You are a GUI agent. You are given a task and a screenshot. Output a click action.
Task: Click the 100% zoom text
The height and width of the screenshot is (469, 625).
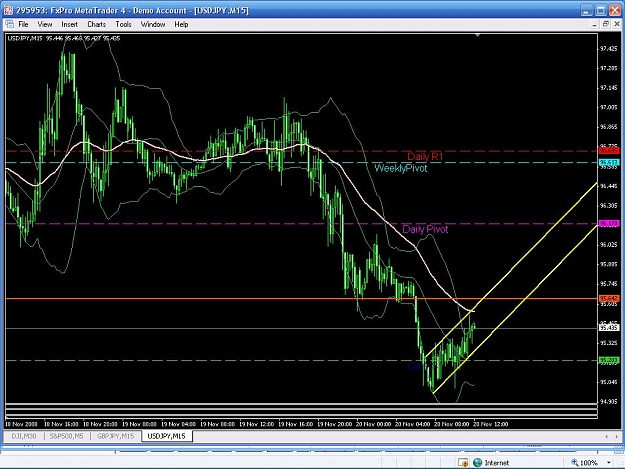pos(589,463)
